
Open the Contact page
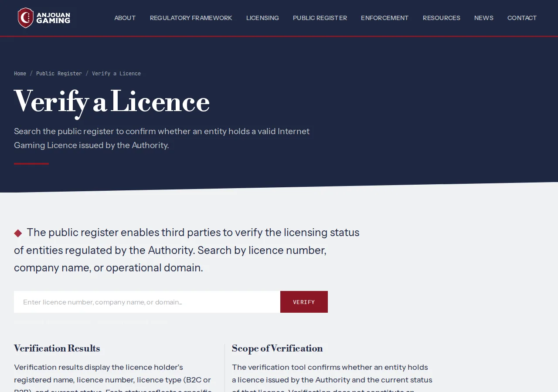pyautogui.click(x=522, y=18)
